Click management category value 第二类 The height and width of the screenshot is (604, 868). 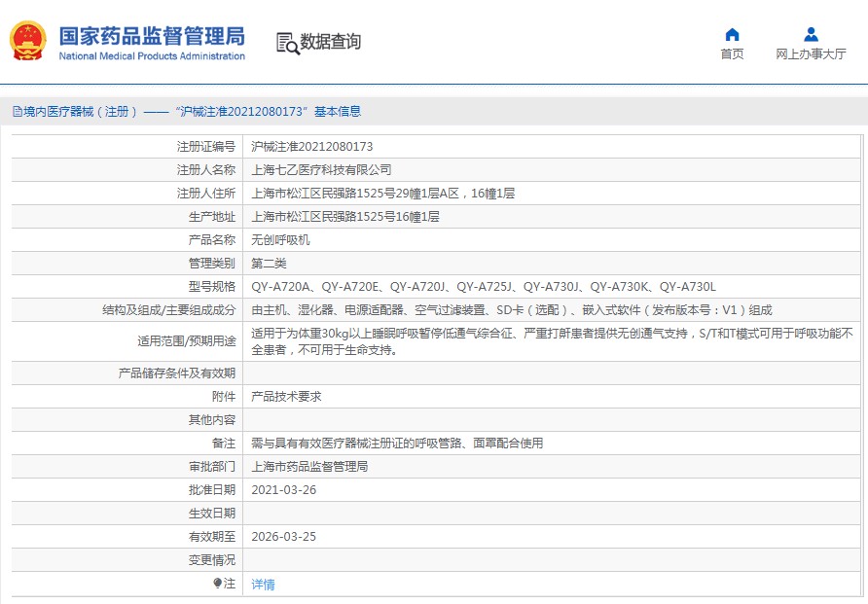click(269, 264)
